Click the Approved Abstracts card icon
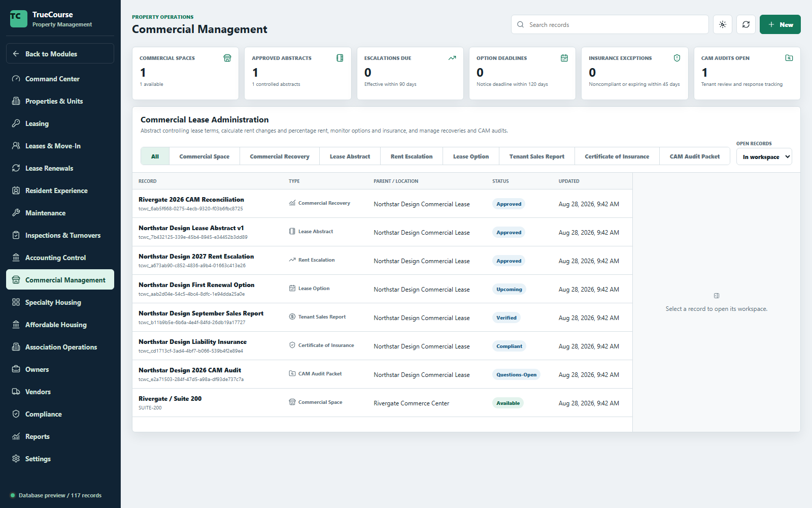This screenshot has height=508, width=812. point(340,58)
